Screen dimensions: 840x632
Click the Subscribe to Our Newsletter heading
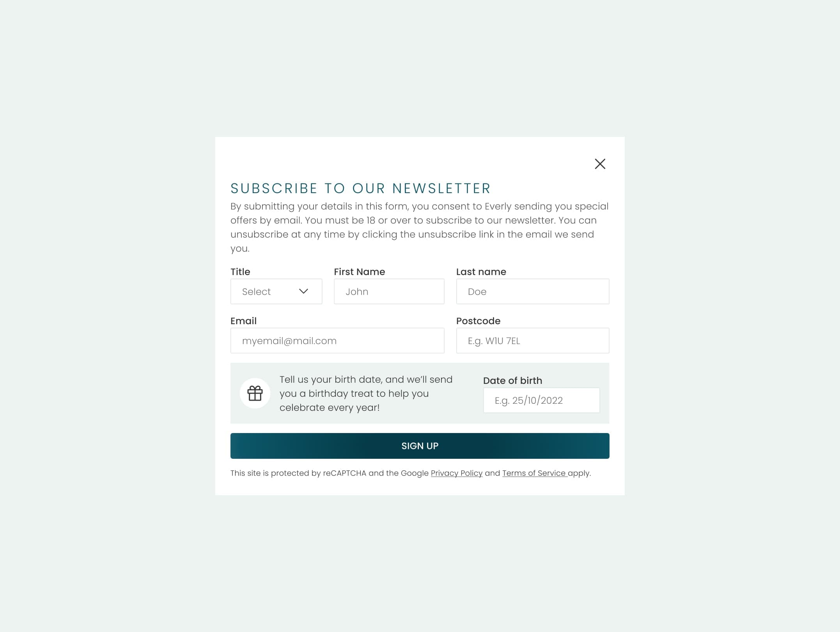pos(360,188)
